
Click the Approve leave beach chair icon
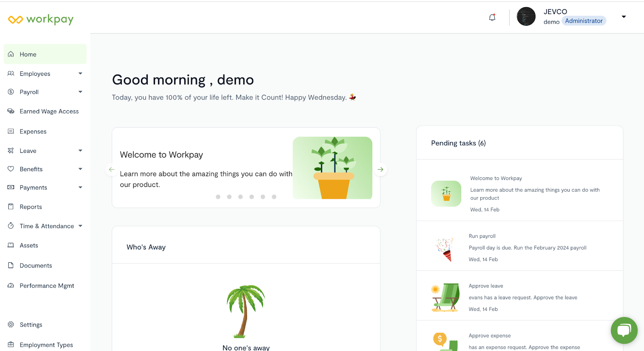[446, 297]
